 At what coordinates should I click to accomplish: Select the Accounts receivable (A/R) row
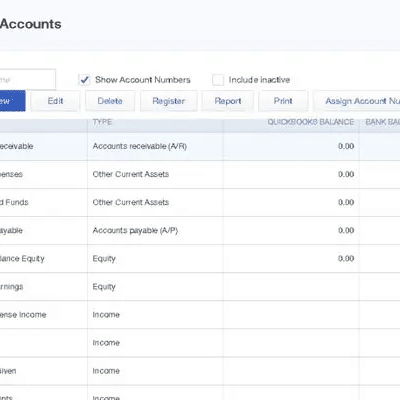(x=200, y=146)
